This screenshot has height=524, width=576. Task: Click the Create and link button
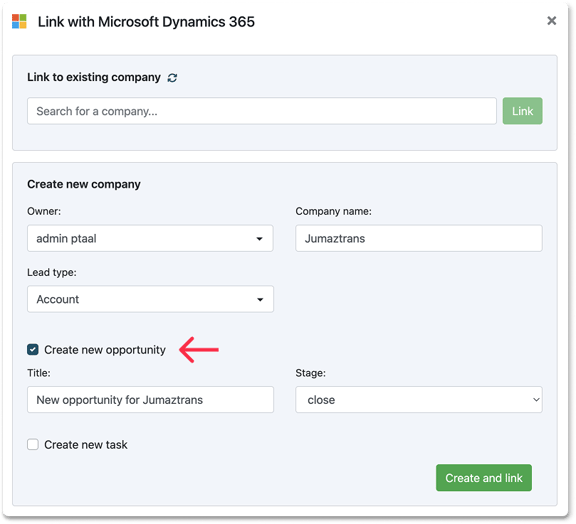point(484,478)
